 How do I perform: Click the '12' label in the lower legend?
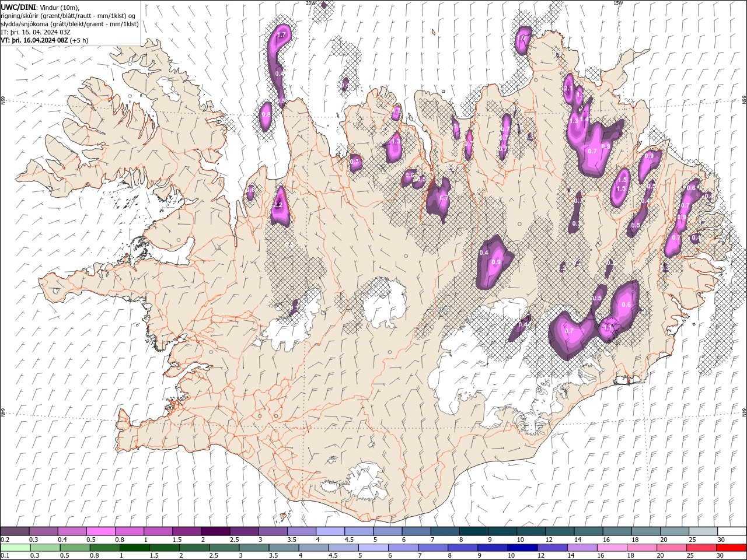(540, 556)
